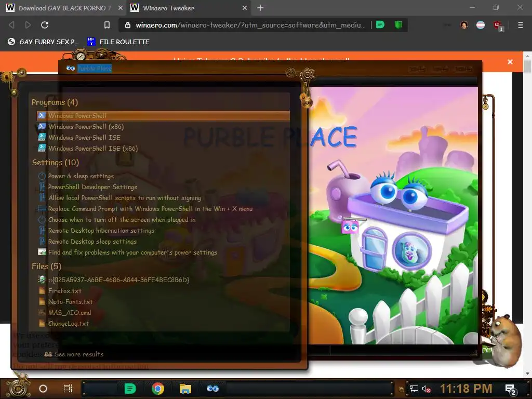Launch the green chat app in the taskbar
532x399 pixels.
pos(130,389)
